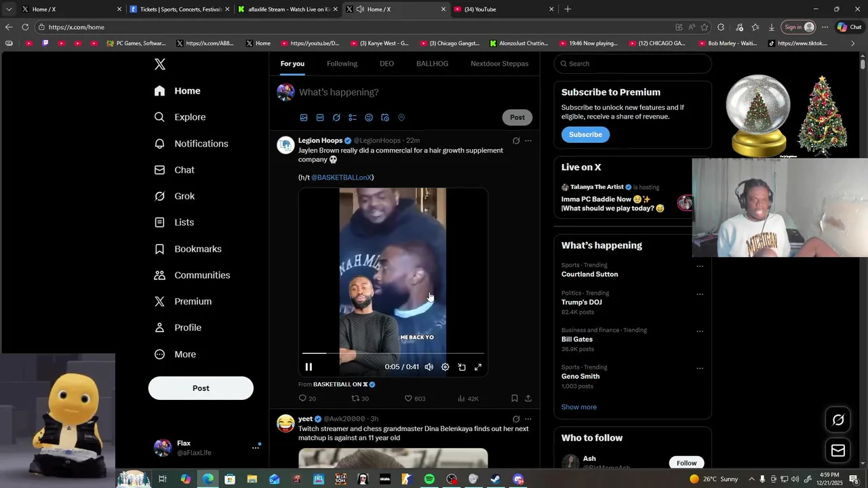Click the Subscribe to Premium button
Image resolution: width=868 pixels, height=488 pixels.
coord(585,135)
